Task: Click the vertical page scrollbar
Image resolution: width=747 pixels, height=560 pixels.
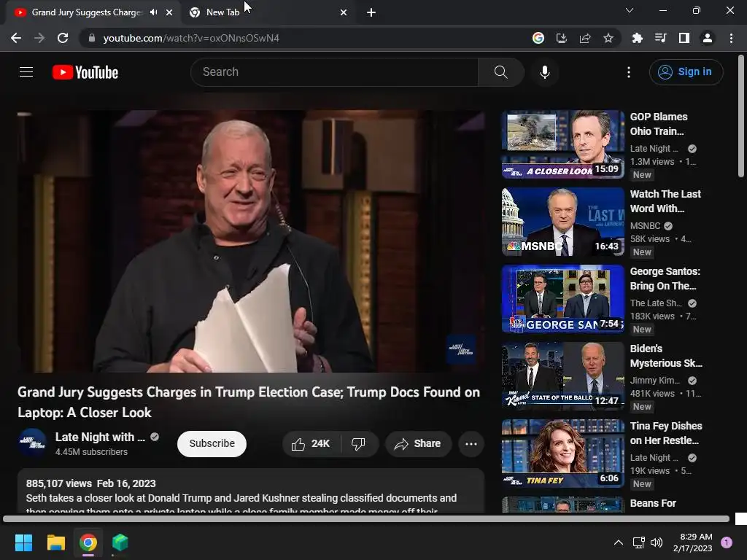Action: click(740, 117)
